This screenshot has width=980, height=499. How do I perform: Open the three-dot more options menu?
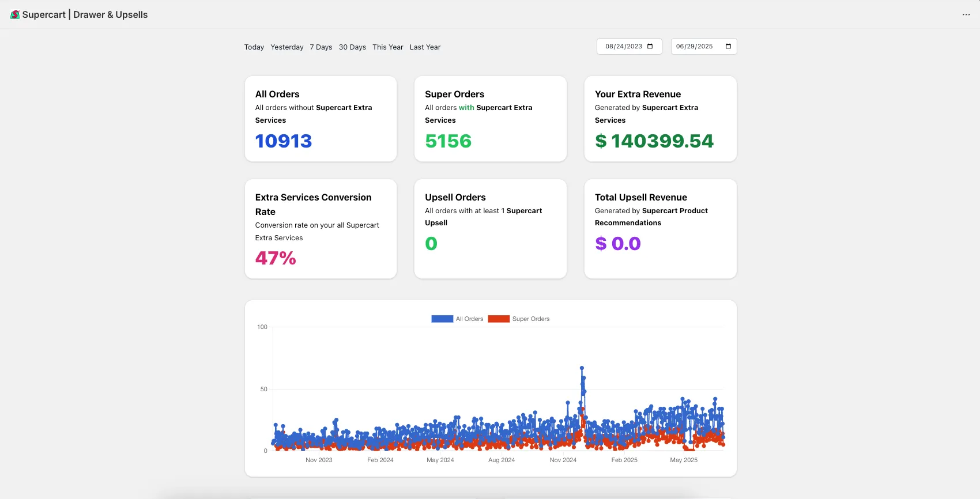966,14
